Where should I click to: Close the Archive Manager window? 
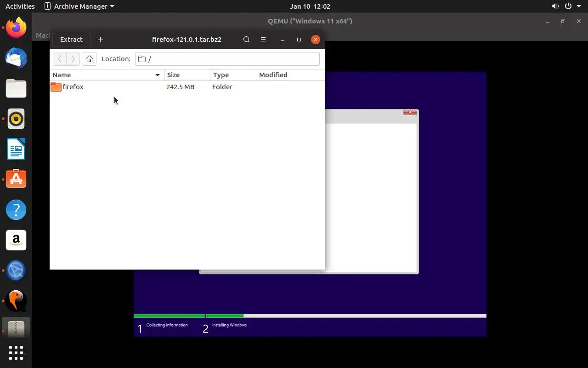pyautogui.click(x=316, y=40)
